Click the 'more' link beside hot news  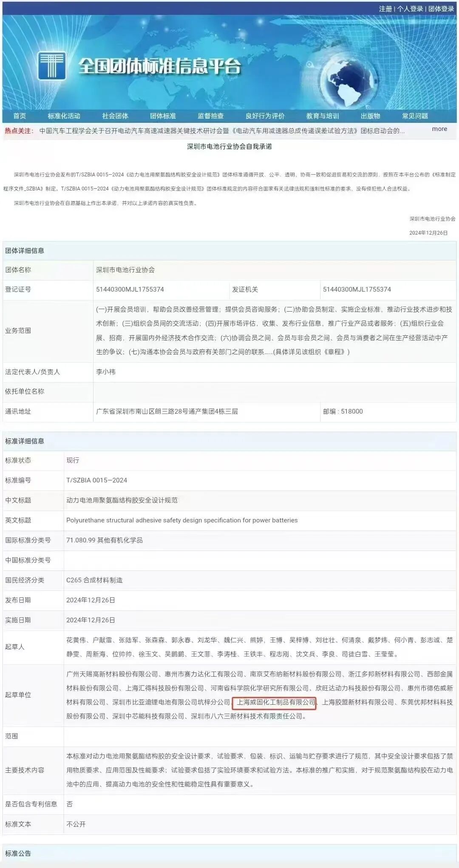pyautogui.click(x=439, y=129)
